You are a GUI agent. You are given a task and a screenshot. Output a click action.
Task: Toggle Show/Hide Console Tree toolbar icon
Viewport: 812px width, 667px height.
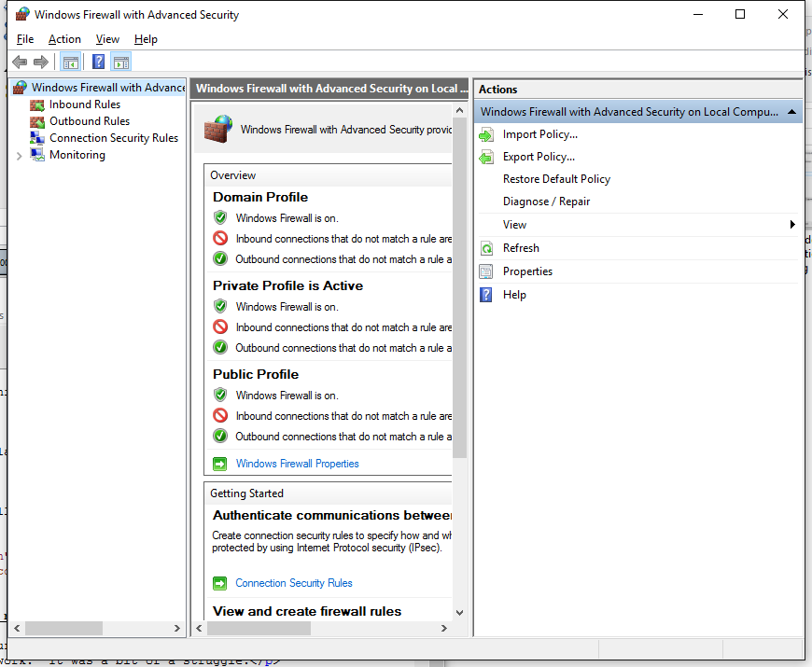70,63
